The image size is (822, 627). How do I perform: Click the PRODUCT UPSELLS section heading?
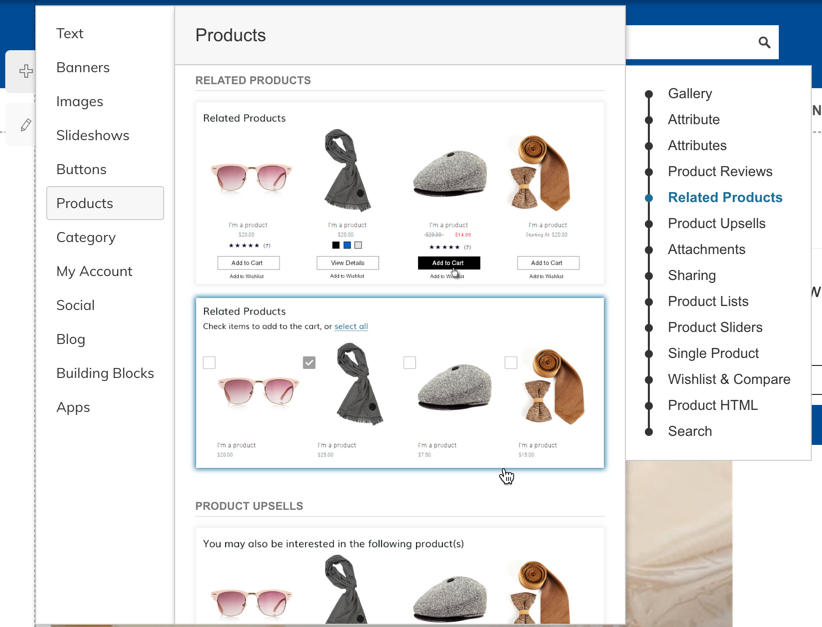[x=249, y=506]
